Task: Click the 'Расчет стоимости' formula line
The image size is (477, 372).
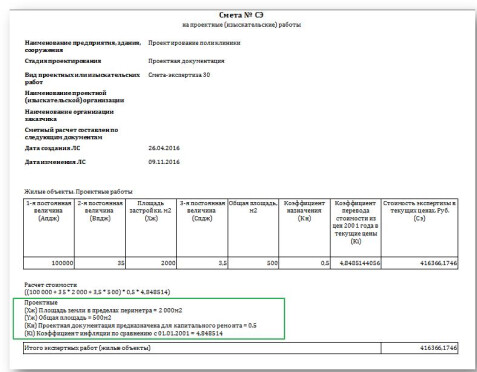Action: pyautogui.click(x=97, y=292)
